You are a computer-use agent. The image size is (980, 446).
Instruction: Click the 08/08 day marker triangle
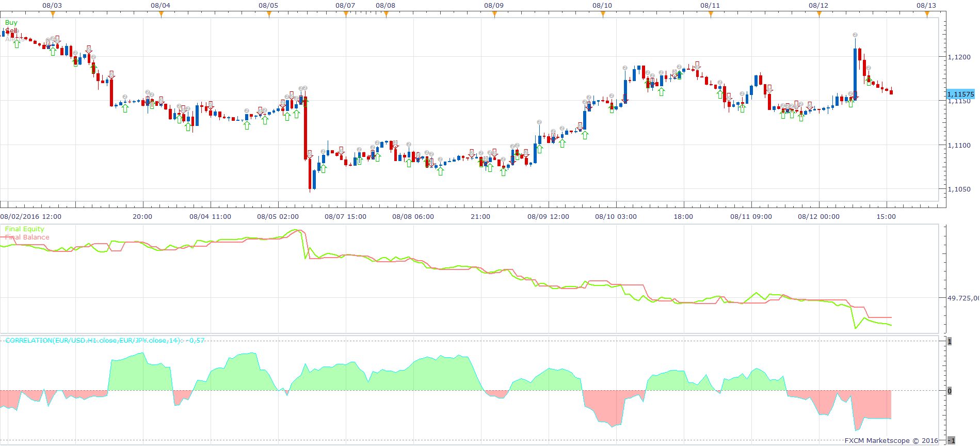(x=386, y=14)
